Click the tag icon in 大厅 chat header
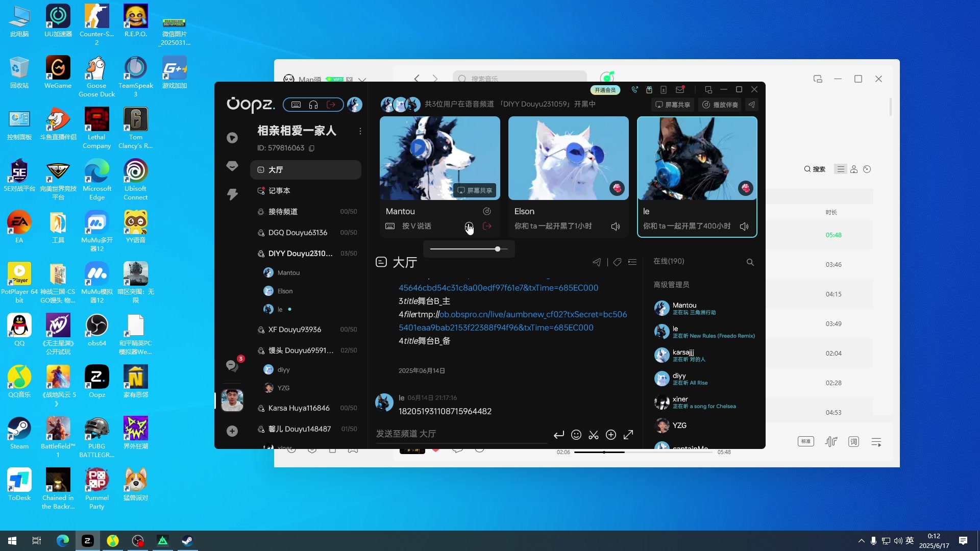 617,262
